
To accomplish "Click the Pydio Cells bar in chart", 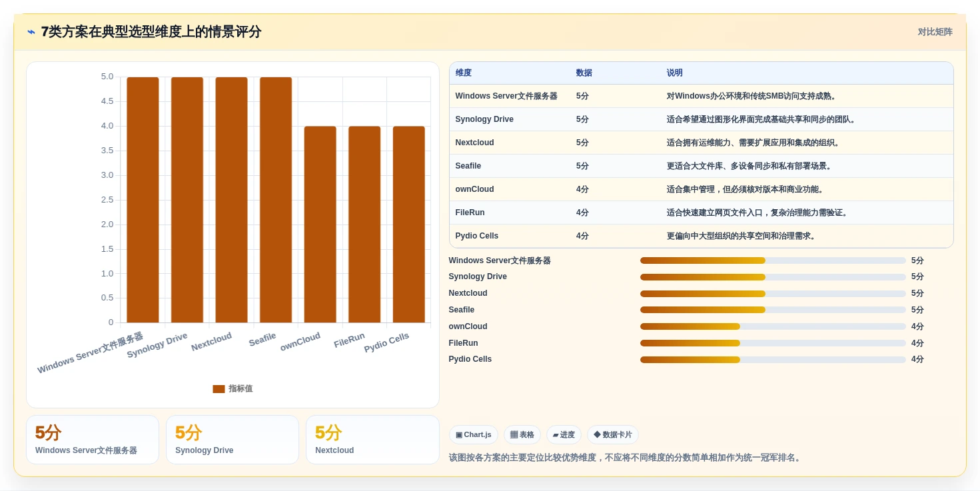I will (409, 225).
